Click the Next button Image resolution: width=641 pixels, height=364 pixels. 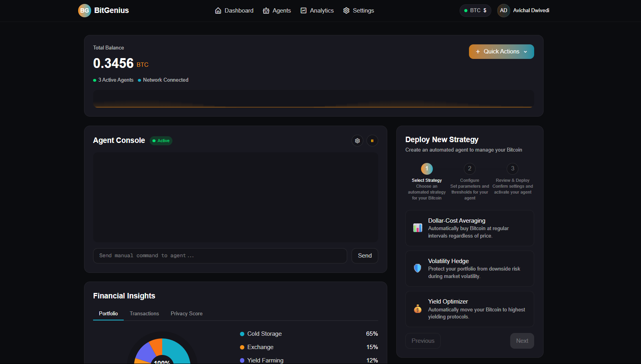click(x=522, y=341)
